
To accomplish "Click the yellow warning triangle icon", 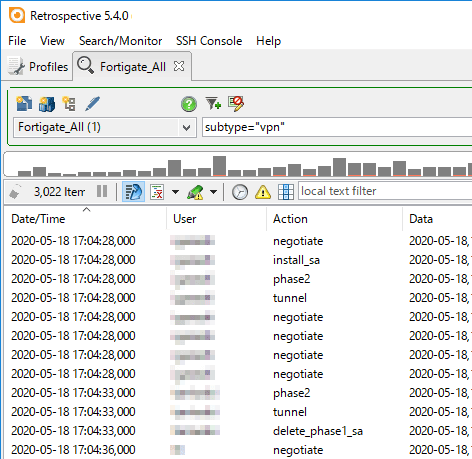I will click(x=263, y=192).
